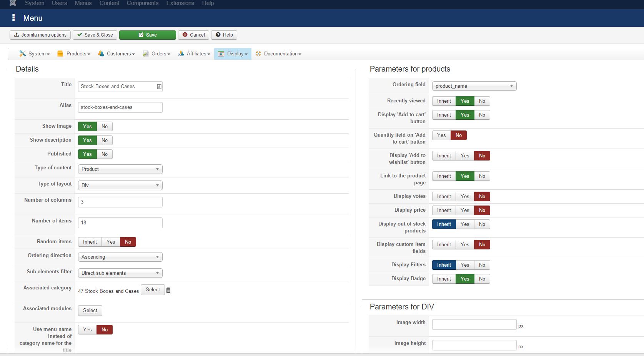
Task: Set Display 'Add to cart' button to Inherit
Action: pyautogui.click(x=444, y=115)
